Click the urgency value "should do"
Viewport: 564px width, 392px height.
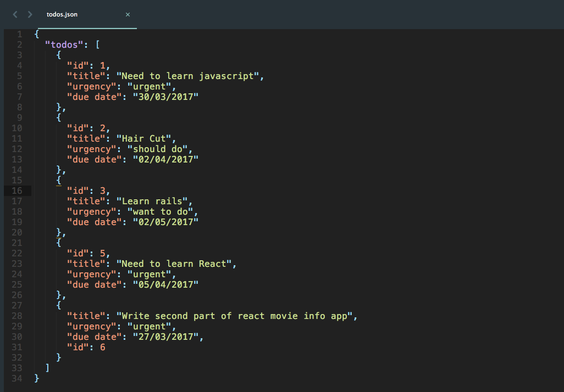tap(161, 148)
